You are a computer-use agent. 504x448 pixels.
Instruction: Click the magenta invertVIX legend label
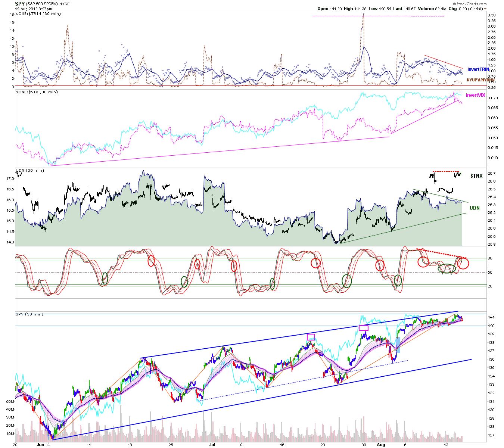pyautogui.click(x=476, y=95)
